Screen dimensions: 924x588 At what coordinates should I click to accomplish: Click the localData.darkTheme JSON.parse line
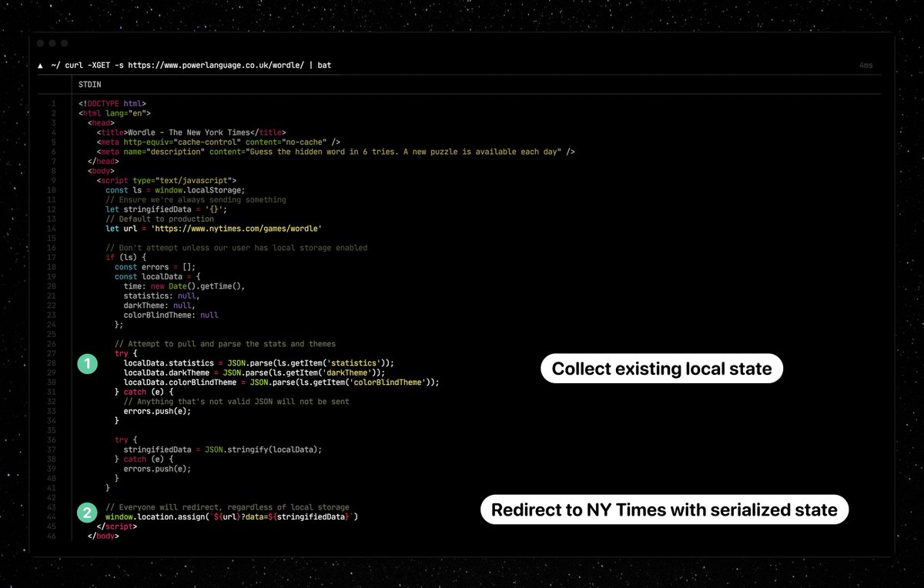254,373
